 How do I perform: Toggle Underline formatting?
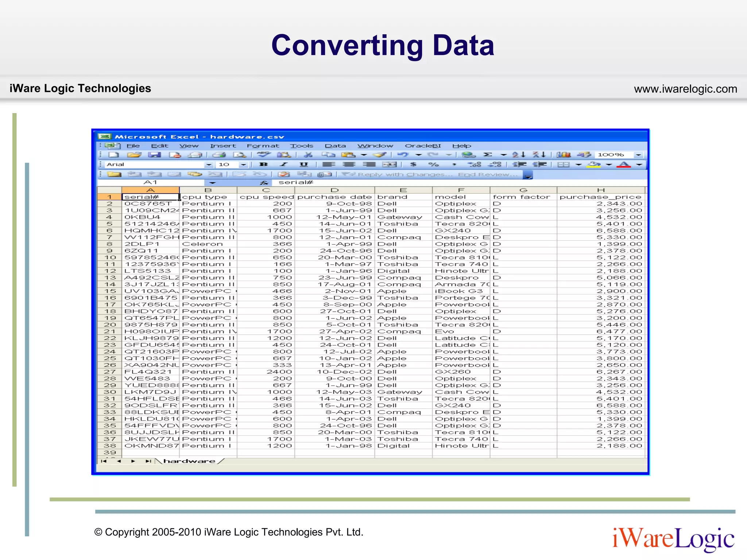click(x=304, y=165)
